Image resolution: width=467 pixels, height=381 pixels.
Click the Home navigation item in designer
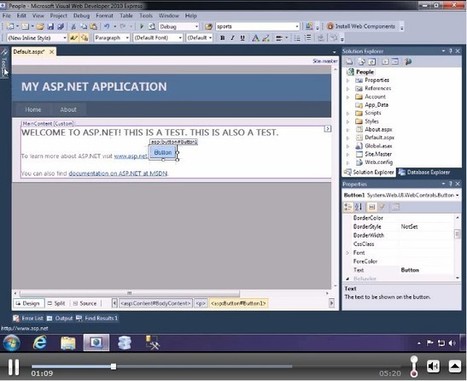point(33,109)
